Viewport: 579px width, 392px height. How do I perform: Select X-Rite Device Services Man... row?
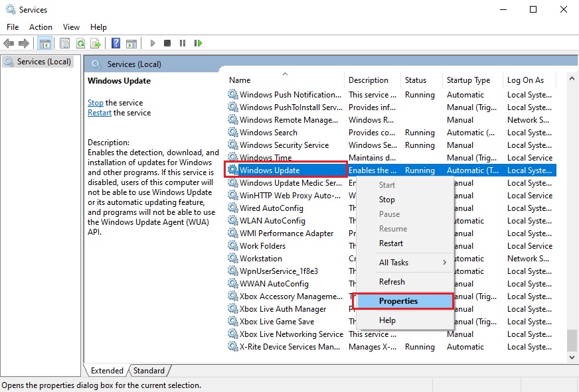pyautogui.click(x=391, y=346)
